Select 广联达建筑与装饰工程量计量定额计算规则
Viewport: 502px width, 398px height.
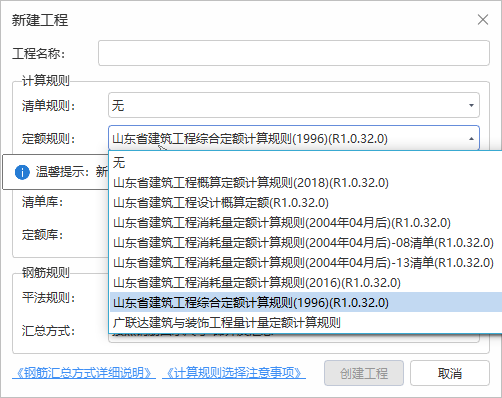(306, 322)
